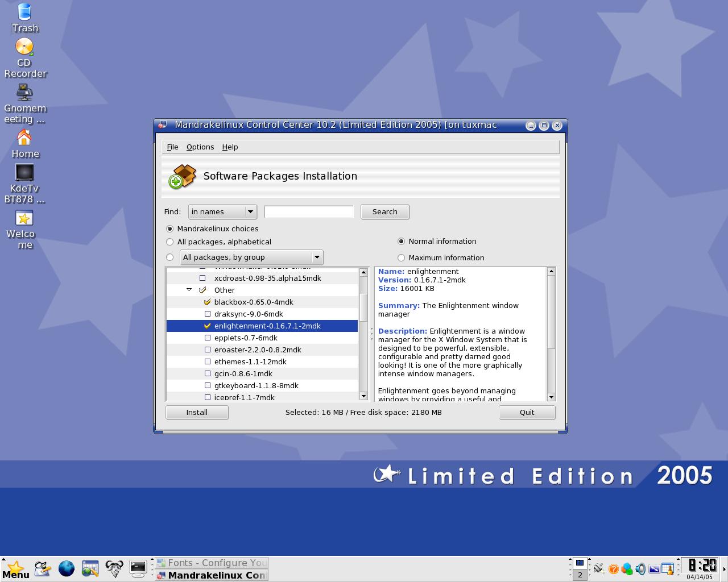Click the hide-panel arrow at the panel's right end

pyautogui.click(x=724, y=569)
